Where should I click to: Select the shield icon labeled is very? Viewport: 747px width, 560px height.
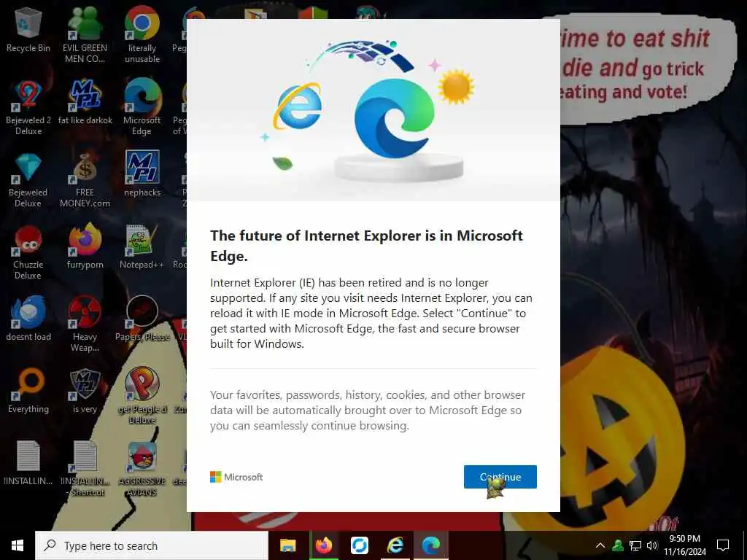tap(85, 392)
